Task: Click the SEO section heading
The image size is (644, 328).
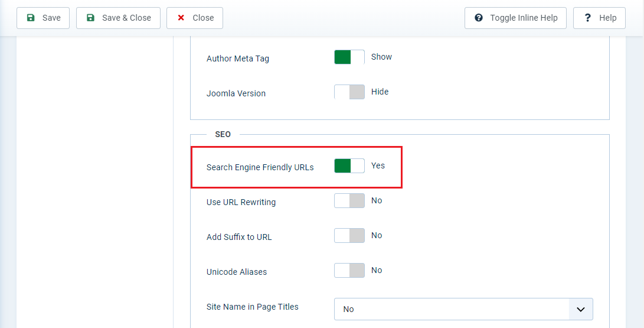Action: click(x=223, y=134)
